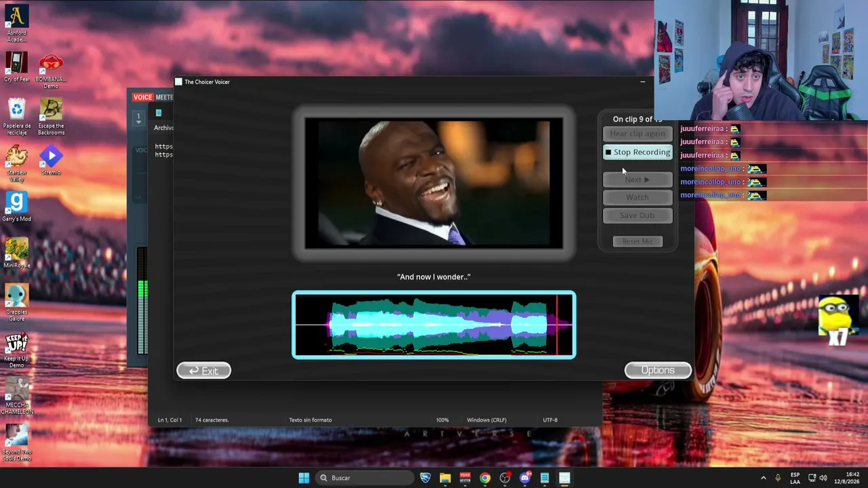868x488 pixels.
Task: Click the Voicemeeter red VOICE logo
Action: click(142, 97)
